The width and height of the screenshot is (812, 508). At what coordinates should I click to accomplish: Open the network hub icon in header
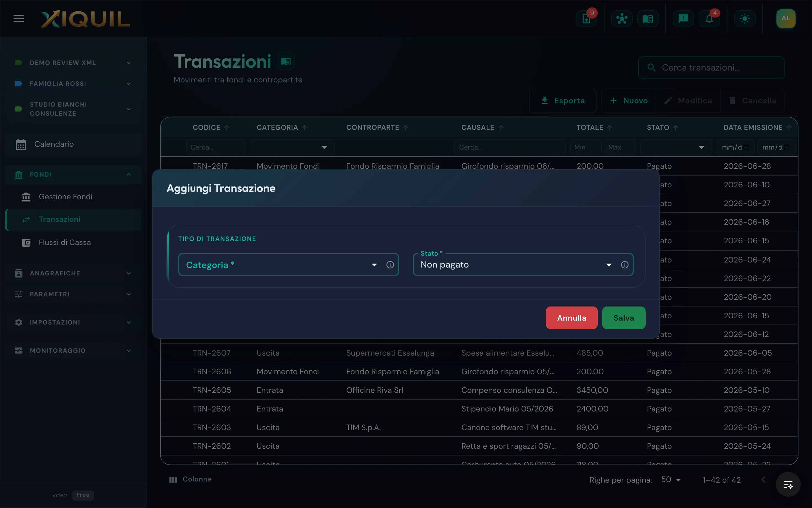[622, 18]
